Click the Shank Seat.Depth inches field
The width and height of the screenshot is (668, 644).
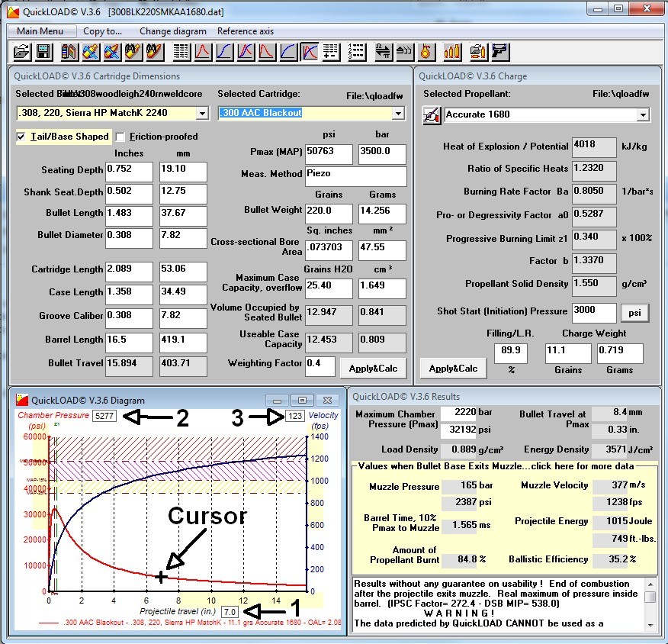129,194
